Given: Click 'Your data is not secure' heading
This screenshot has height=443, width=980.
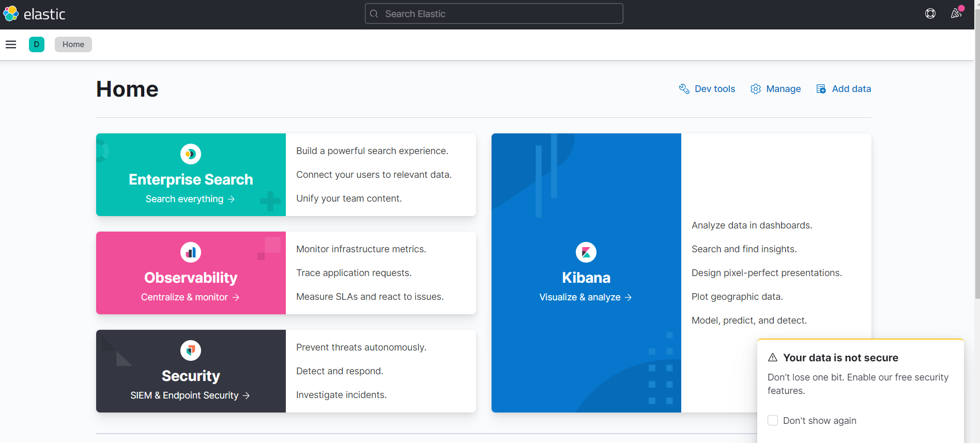Looking at the screenshot, I should pos(840,358).
